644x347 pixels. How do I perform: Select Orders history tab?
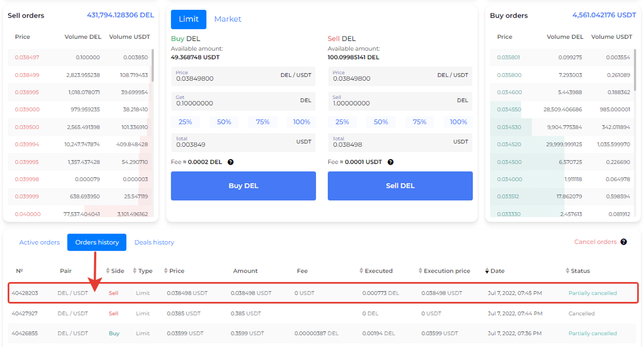tap(97, 242)
